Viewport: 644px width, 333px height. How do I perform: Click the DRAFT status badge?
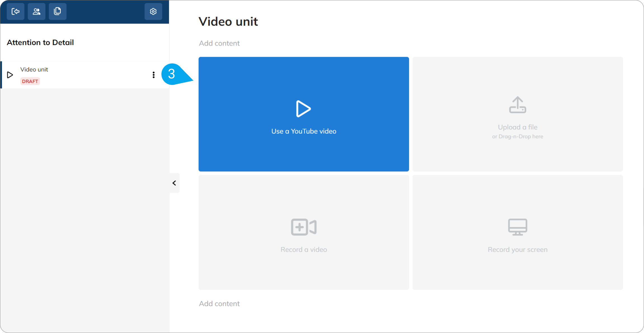30,81
